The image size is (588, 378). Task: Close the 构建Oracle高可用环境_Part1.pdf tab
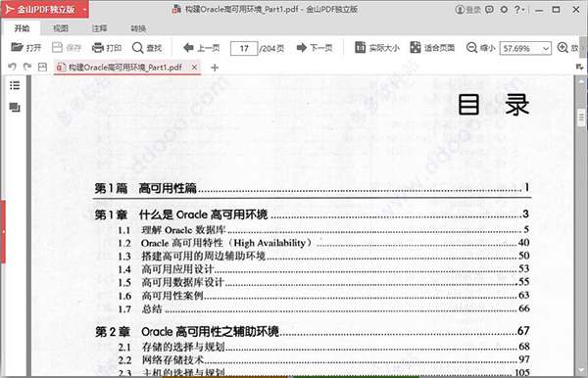click(194, 67)
